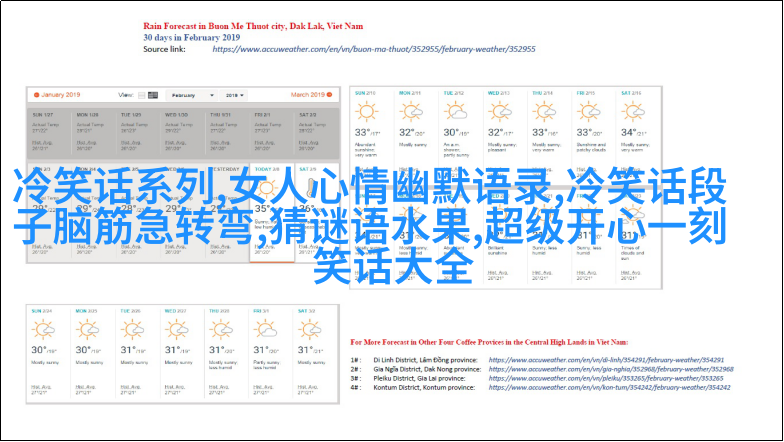The image size is (784, 442).
Task: Switch to the calendar grid view icon
Action: coord(153,95)
